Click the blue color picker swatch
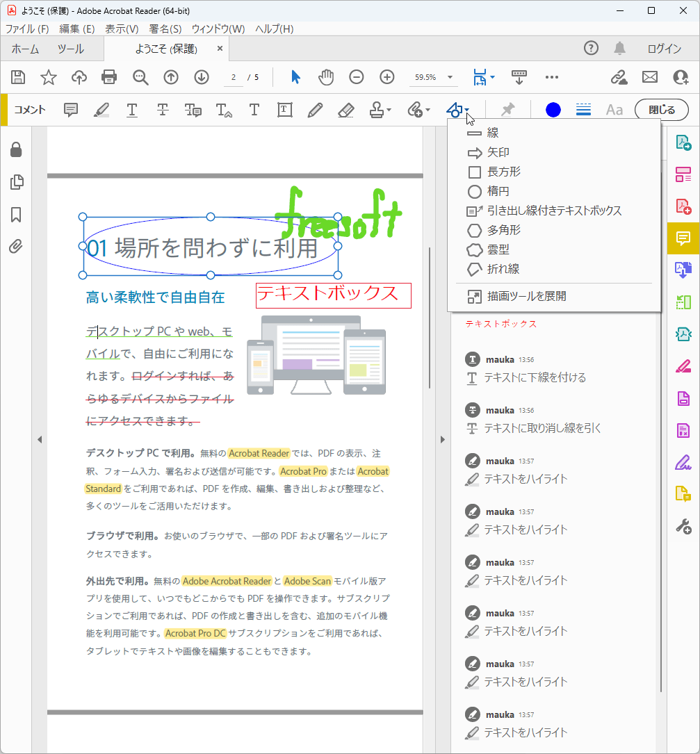700x754 pixels. point(553,110)
